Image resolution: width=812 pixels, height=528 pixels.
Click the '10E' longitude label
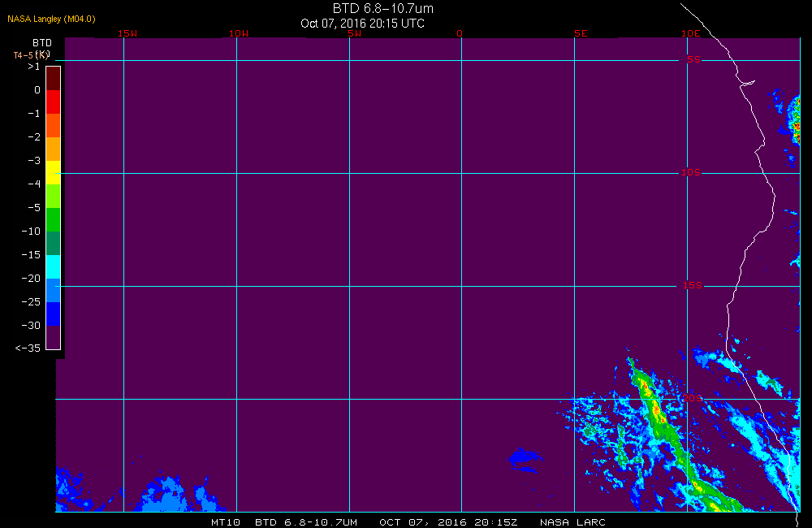[691, 33]
